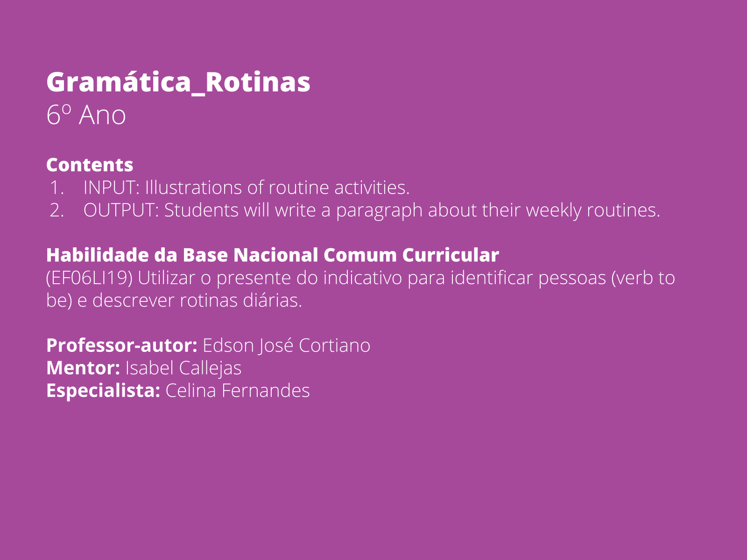The height and width of the screenshot is (560, 747).
Task: Select the Contents heading
Action: coord(90,165)
